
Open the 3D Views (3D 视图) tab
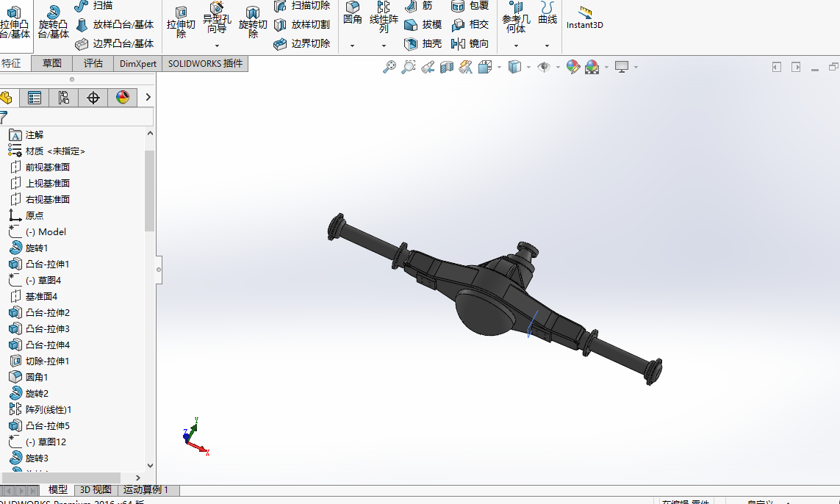(96, 489)
